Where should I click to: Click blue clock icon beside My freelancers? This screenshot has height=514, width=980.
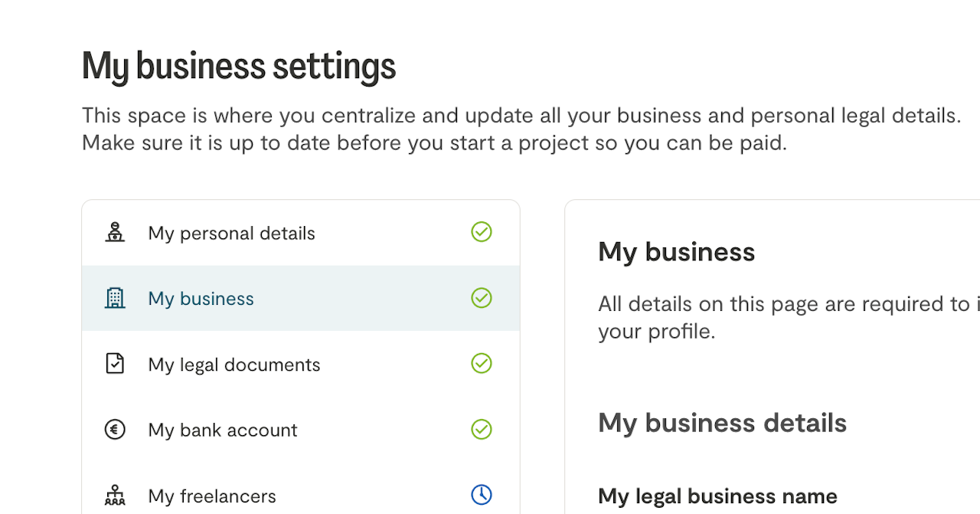click(x=482, y=495)
